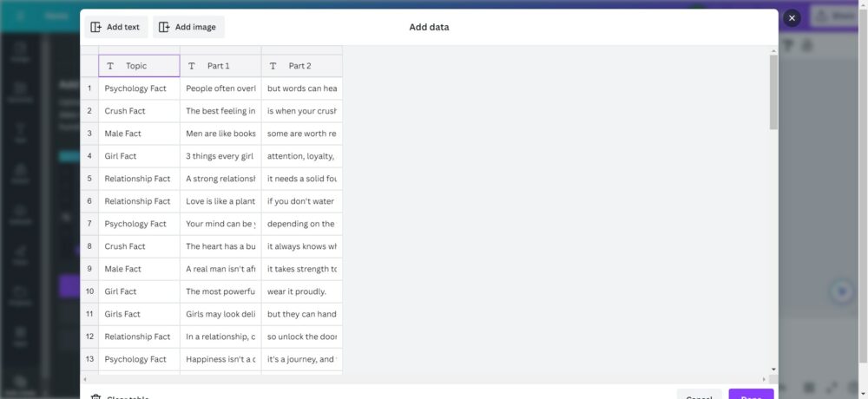Screen dimensions: 868x399
Task: Click cell 'Love is like a plant'
Action: click(220, 201)
